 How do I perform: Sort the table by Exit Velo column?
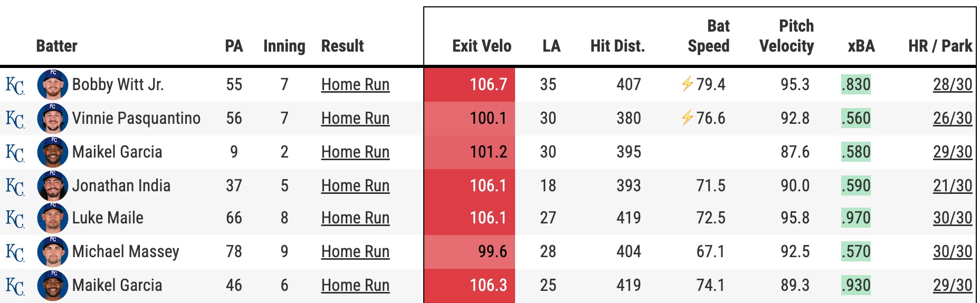(x=481, y=46)
